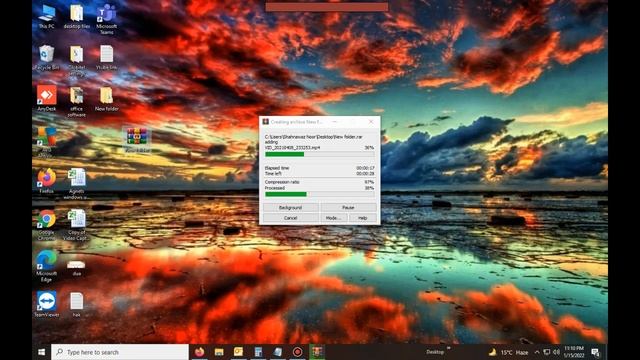Click the Time left label

[273, 173]
